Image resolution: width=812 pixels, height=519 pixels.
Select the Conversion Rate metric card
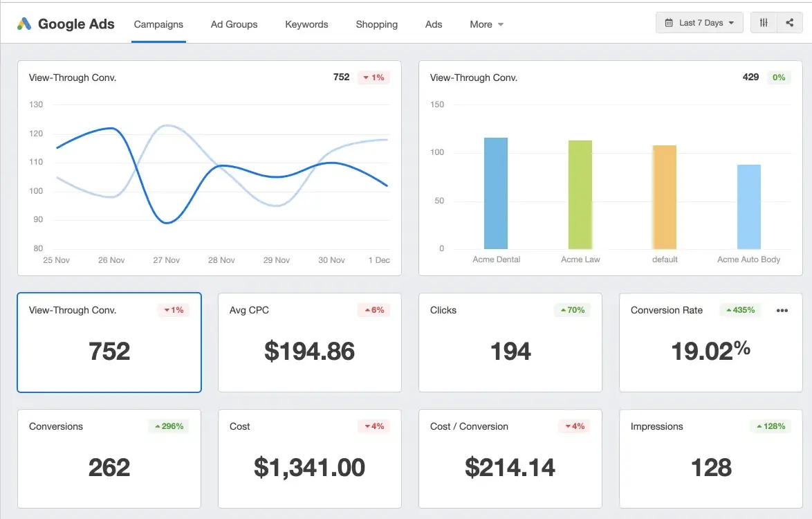point(711,343)
